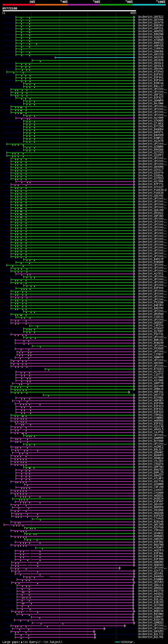Select hit label UniRef100_Q9C522
Image resolution: width=168 pixels, height=644 pixels.
click(x=151, y=17)
